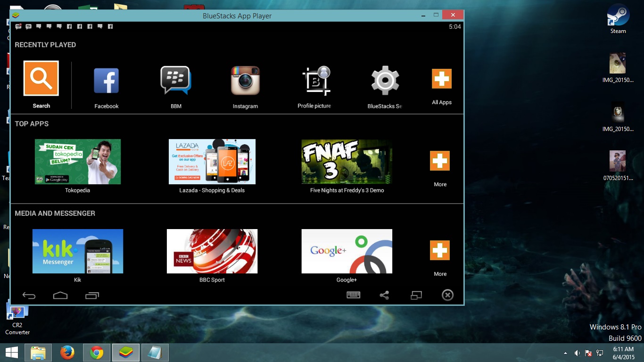Open the Tokopedia app banner

click(78, 162)
